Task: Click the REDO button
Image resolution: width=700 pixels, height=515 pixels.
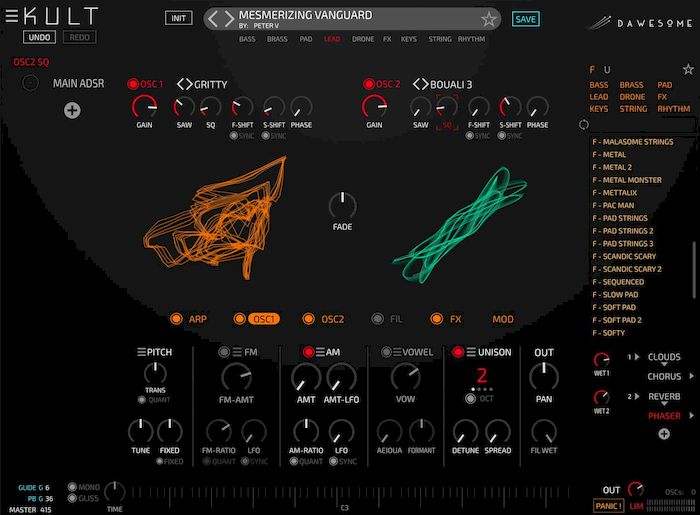Action: click(79, 37)
